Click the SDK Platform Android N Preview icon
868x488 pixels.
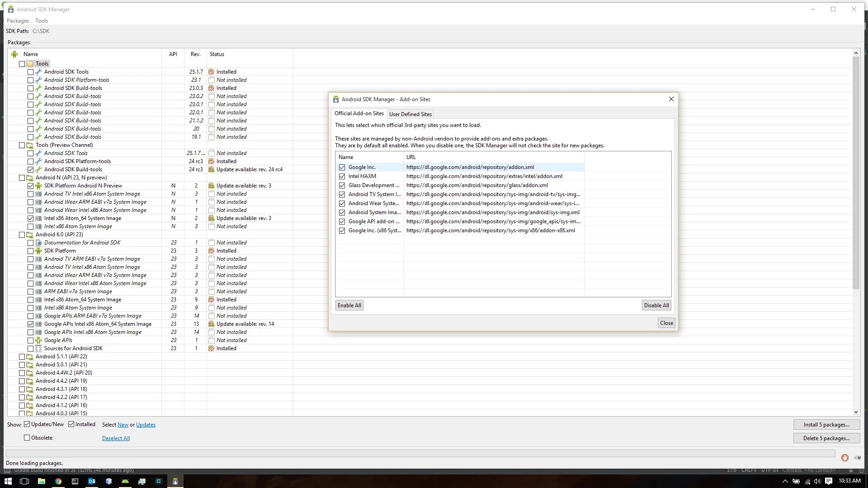pos(39,186)
